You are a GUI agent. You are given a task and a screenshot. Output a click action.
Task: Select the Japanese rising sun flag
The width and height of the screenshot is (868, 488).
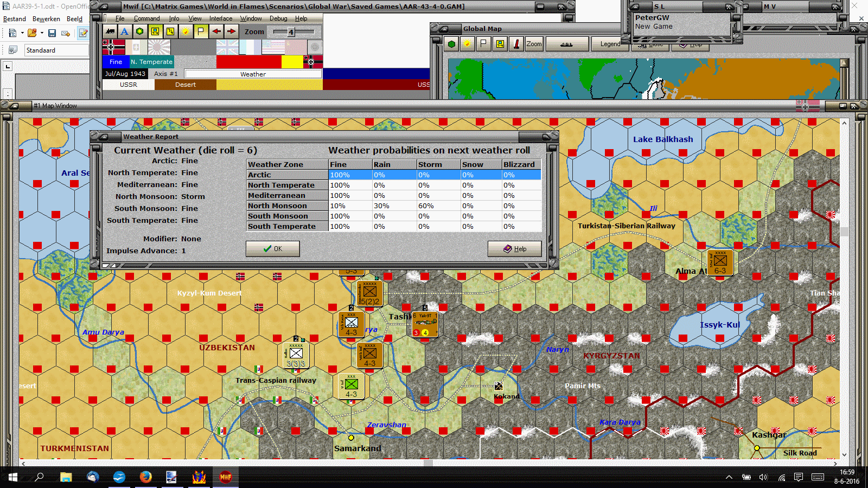(159, 47)
